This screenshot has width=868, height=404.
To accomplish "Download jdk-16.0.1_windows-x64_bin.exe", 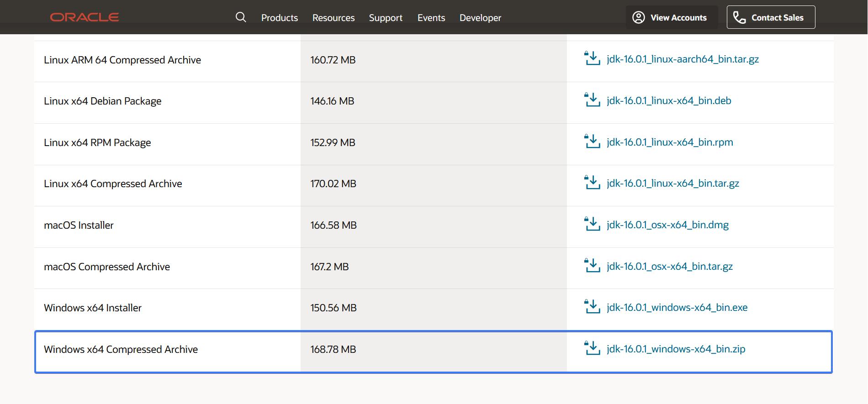I will (x=677, y=308).
